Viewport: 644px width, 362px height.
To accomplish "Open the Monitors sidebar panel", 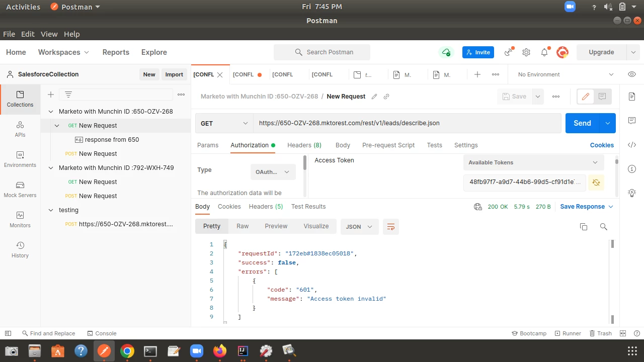I will [20, 220].
